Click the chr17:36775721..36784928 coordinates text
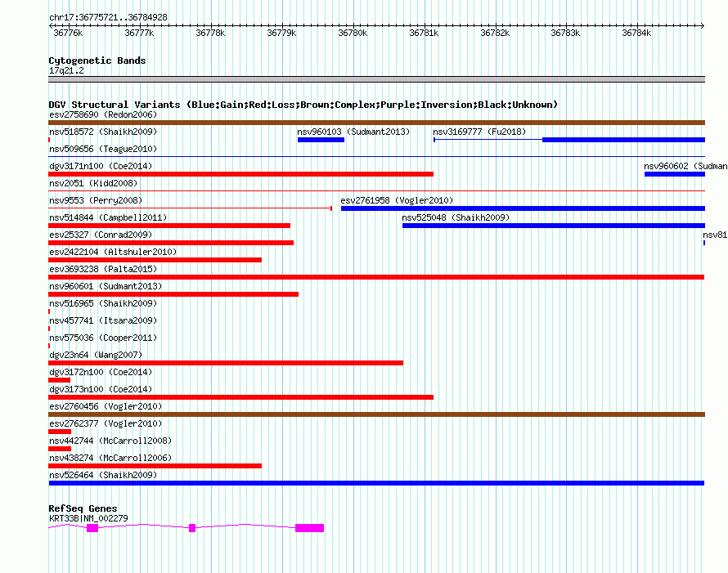728x573 pixels. 108,17
